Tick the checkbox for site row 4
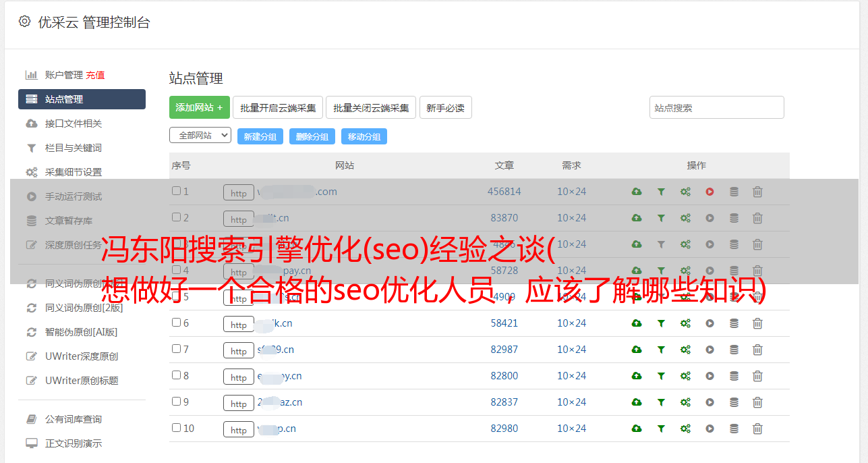The height and width of the screenshot is (463, 868). [x=176, y=270]
